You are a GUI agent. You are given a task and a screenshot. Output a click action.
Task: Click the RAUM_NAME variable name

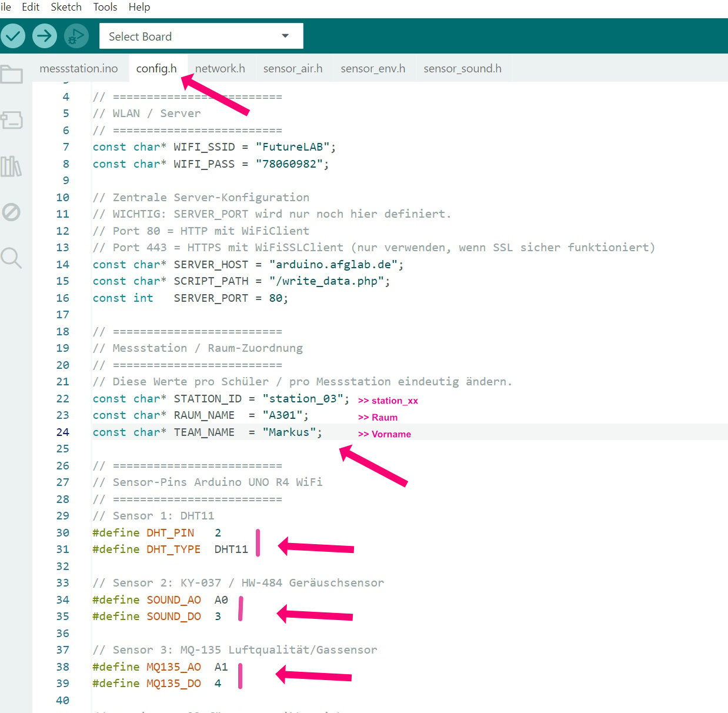(204, 415)
